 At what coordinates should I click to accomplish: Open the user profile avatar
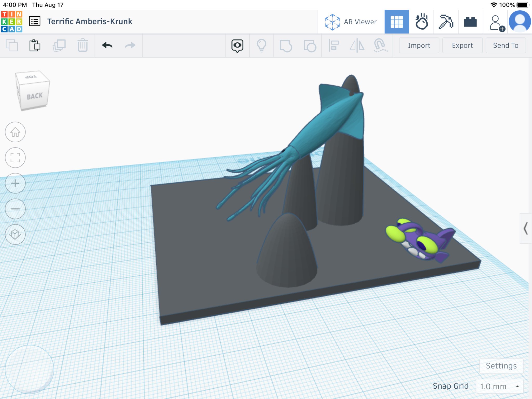pyautogui.click(x=520, y=22)
